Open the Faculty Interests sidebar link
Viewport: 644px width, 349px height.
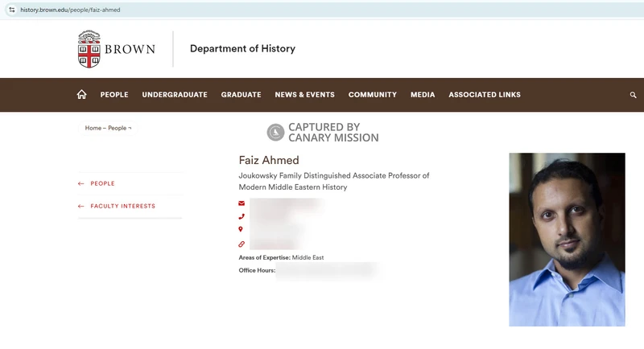click(122, 207)
